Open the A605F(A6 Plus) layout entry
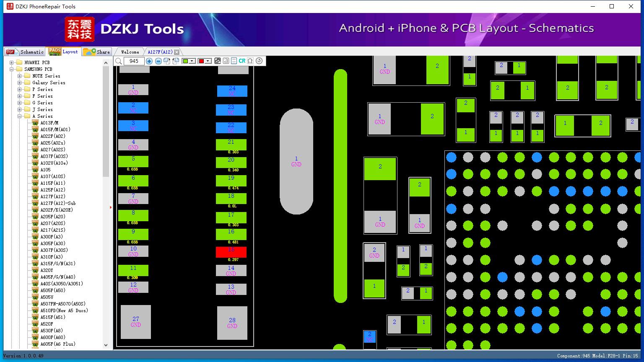The width and height of the screenshot is (644, 362). (58, 344)
